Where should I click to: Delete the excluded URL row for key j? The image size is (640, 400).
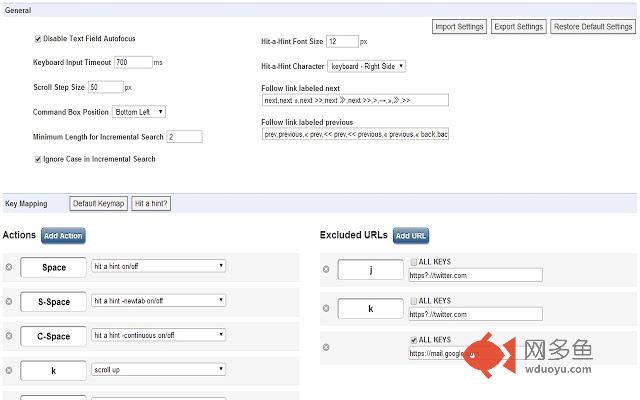click(326, 269)
